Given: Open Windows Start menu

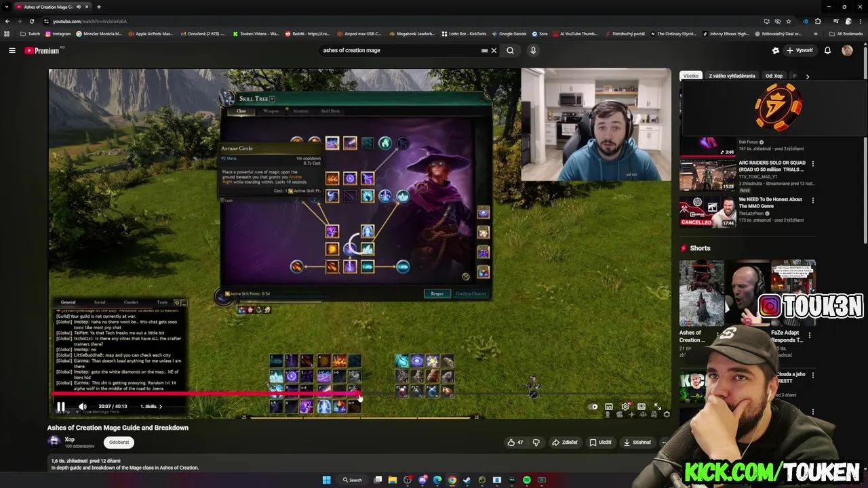Looking at the screenshot, I should [326, 480].
